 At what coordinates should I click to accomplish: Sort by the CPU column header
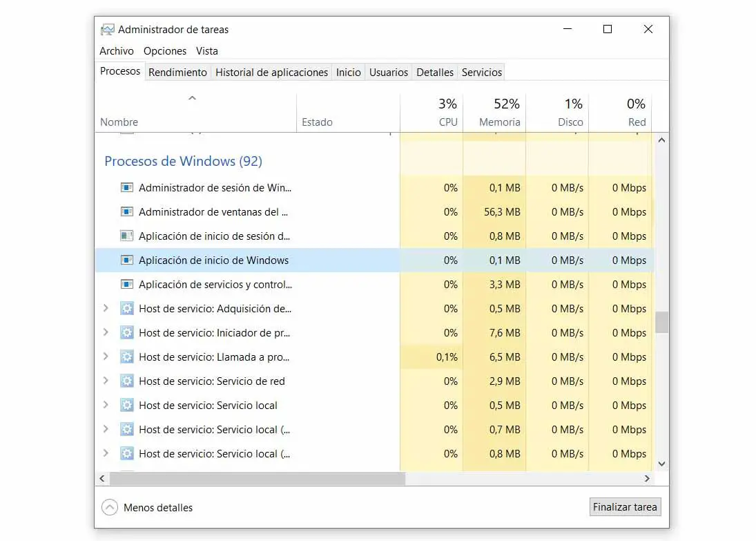pos(432,113)
